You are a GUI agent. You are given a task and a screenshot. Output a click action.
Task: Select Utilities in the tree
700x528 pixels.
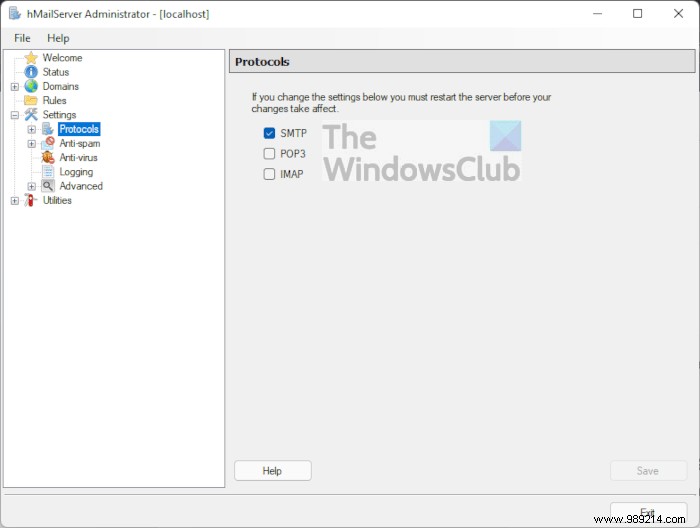pyautogui.click(x=57, y=200)
